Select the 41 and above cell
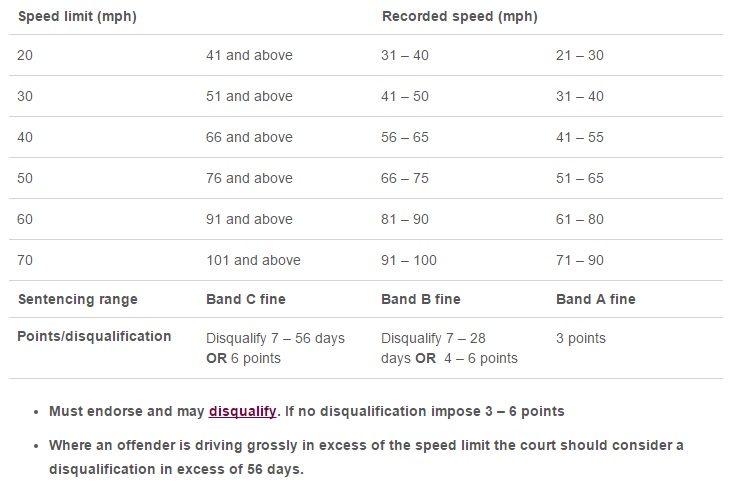 pos(249,55)
